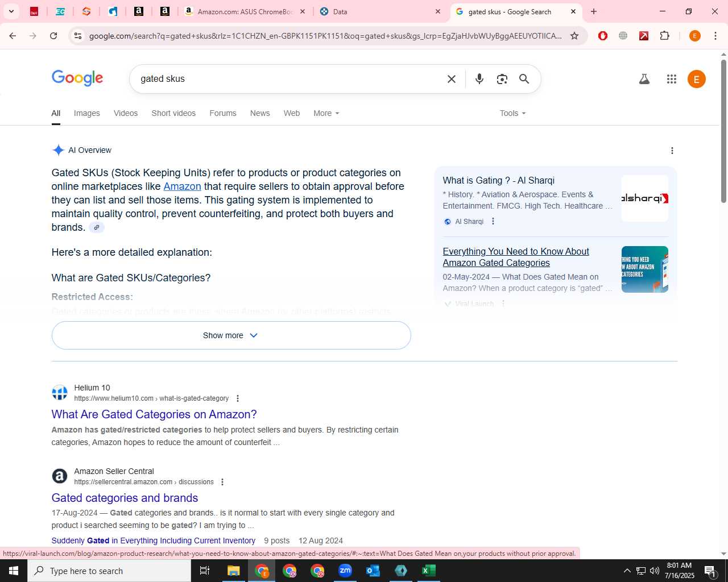Open three-dot menu beside Amazon Seller Central result
This screenshot has width=728, height=582.
(222, 482)
